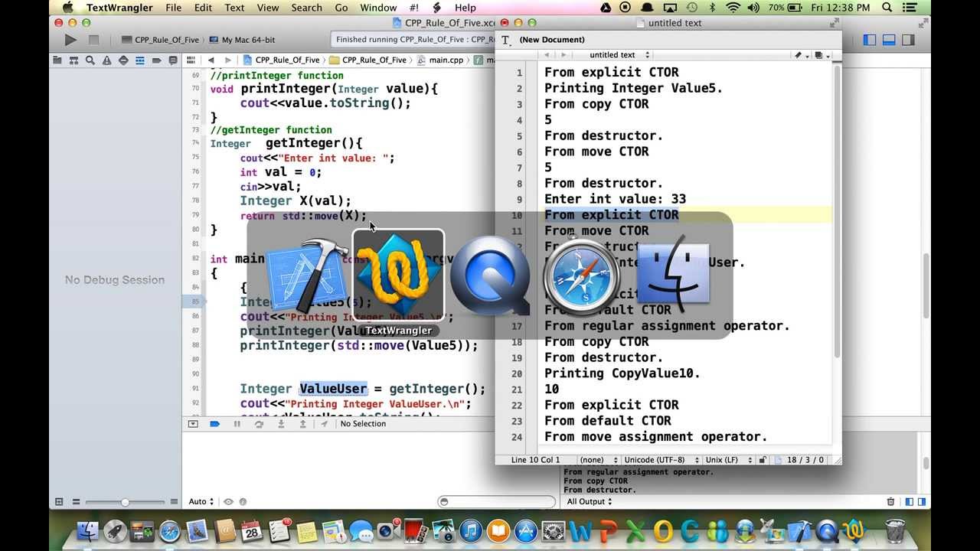Clear the Xcode console with trash icon
The image size is (980, 551).
[x=890, y=502]
